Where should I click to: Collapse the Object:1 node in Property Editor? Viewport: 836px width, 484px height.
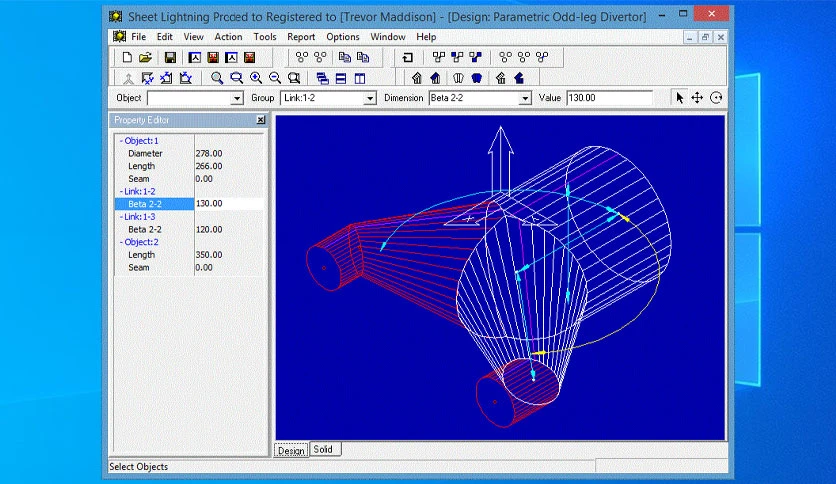[121, 141]
